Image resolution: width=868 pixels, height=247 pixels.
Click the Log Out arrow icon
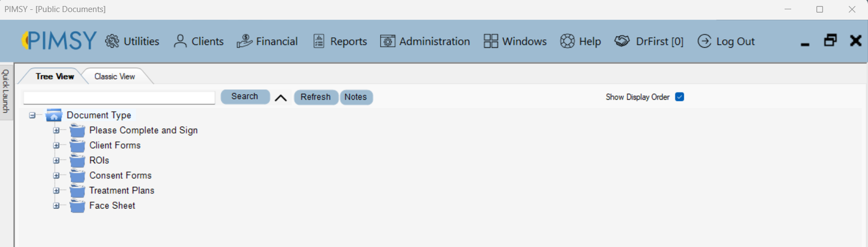tap(704, 41)
